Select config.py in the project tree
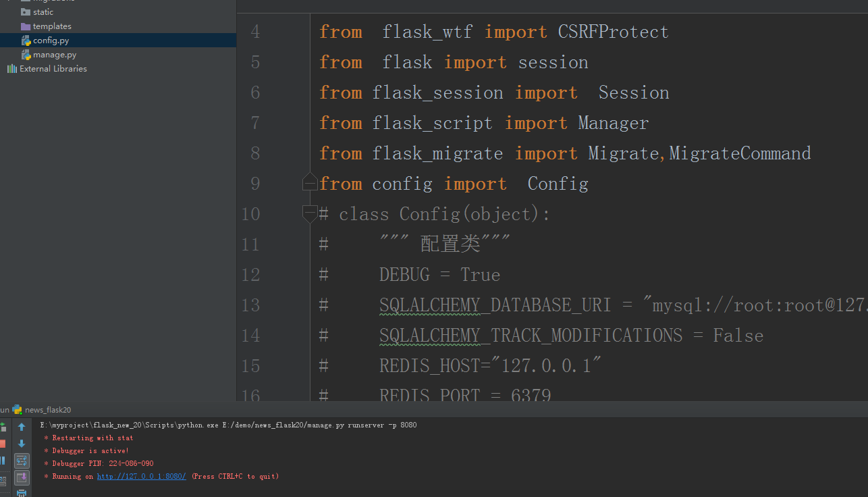Screen dimensions: 868x497 click(x=51, y=41)
